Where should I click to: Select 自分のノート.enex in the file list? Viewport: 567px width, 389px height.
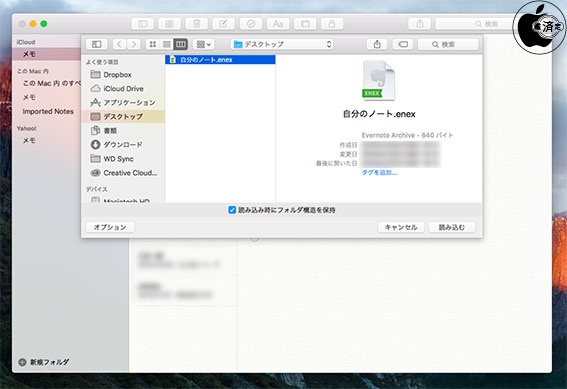coord(220,60)
